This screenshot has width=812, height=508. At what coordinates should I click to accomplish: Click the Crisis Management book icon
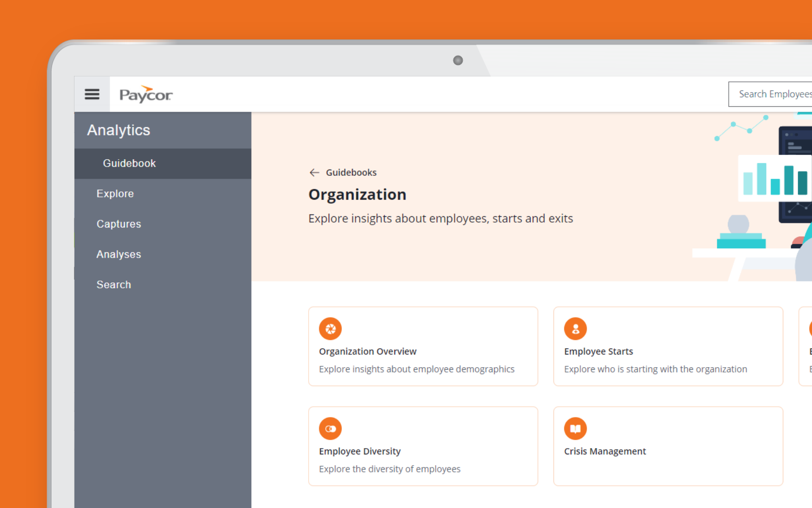(x=575, y=429)
